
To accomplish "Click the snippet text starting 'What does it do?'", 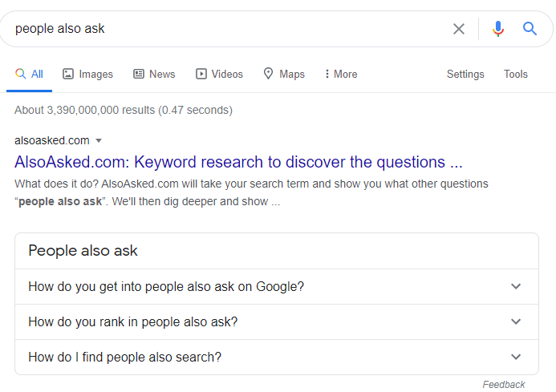I will click(x=251, y=192).
